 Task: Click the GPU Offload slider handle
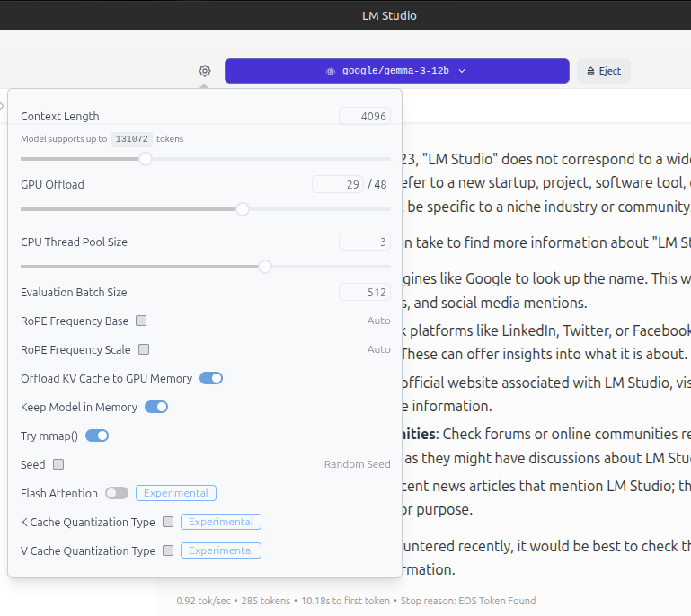click(x=243, y=209)
